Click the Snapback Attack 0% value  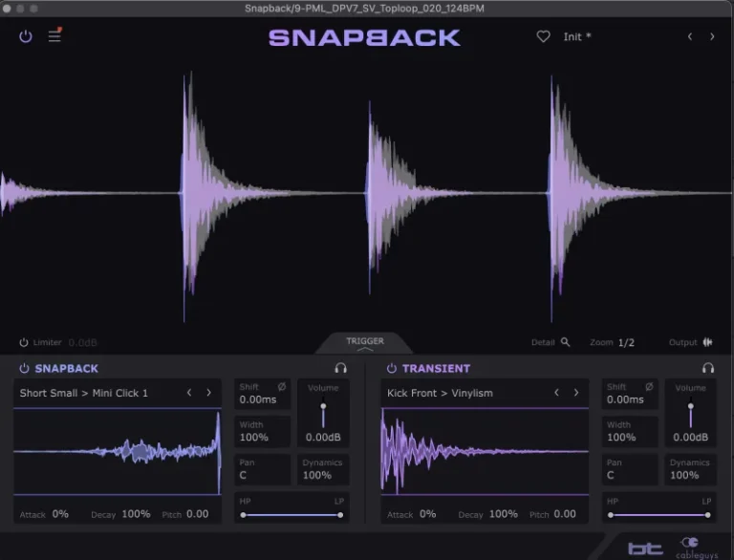click(x=60, y=514)
